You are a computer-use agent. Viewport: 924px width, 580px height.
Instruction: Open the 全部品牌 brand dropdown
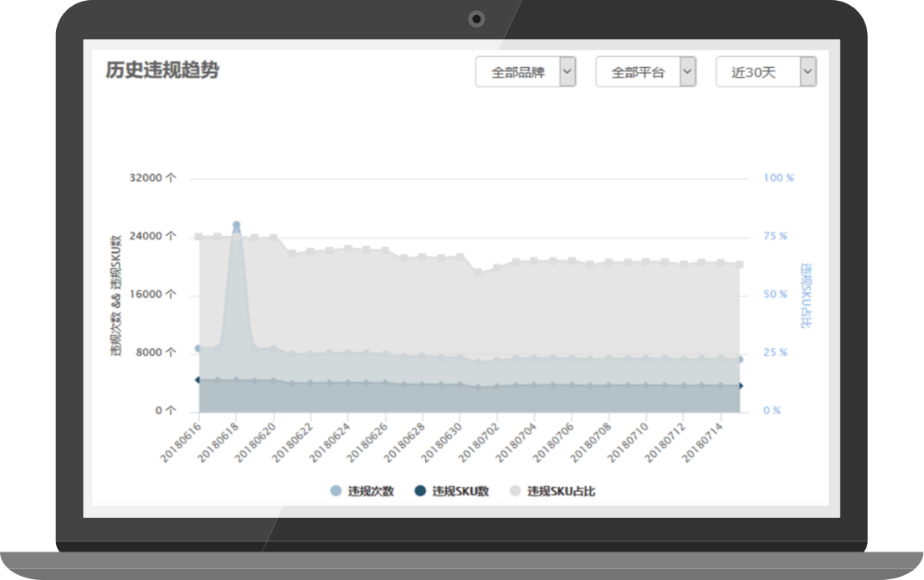click(x=525, y=72)
